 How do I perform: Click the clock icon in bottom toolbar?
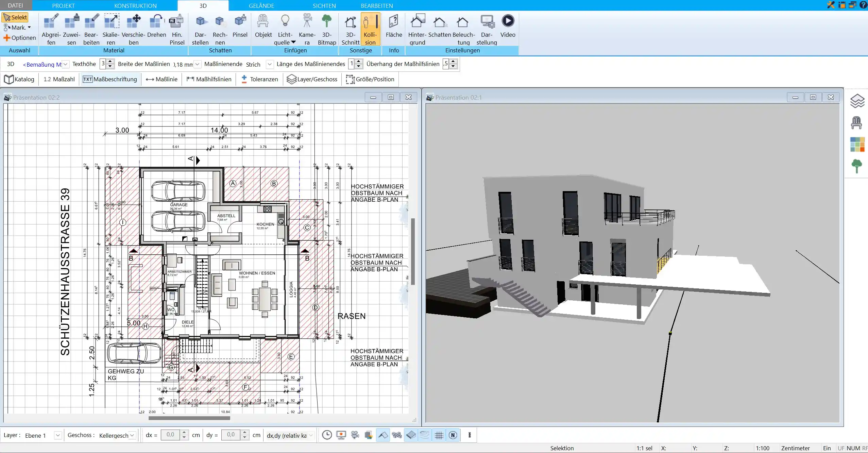pyautogui.click(x=327, y=435)
